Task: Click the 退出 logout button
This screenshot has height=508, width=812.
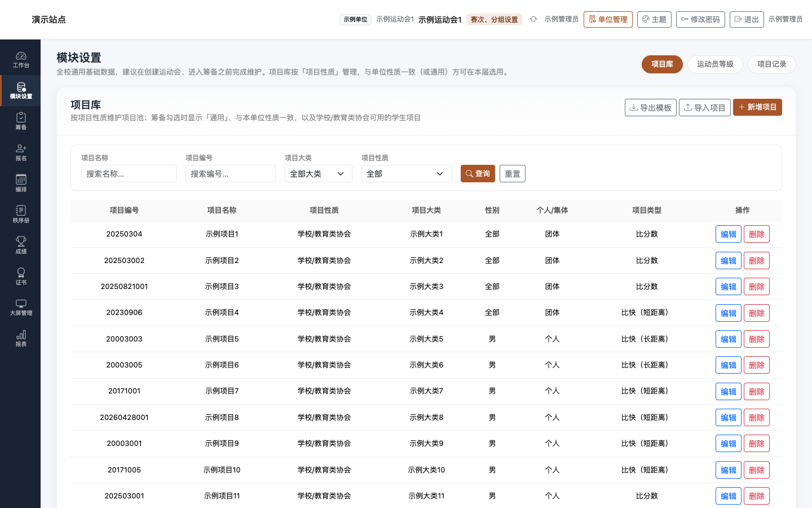Action: [x=747, y=19]
